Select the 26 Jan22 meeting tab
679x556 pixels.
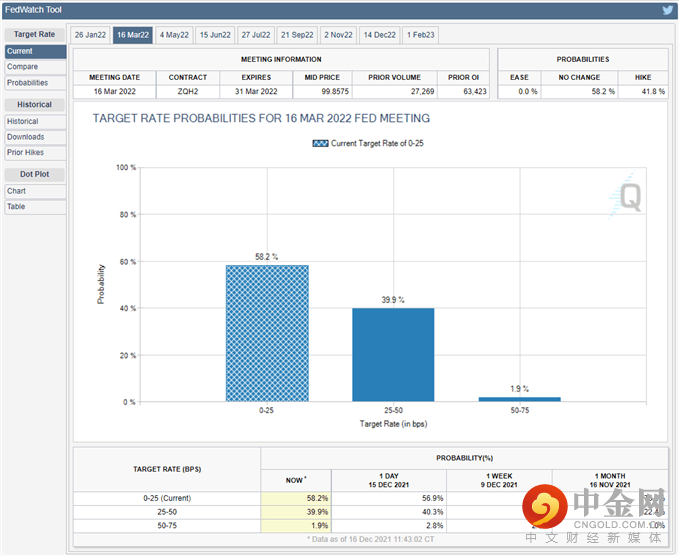(90, 35)
